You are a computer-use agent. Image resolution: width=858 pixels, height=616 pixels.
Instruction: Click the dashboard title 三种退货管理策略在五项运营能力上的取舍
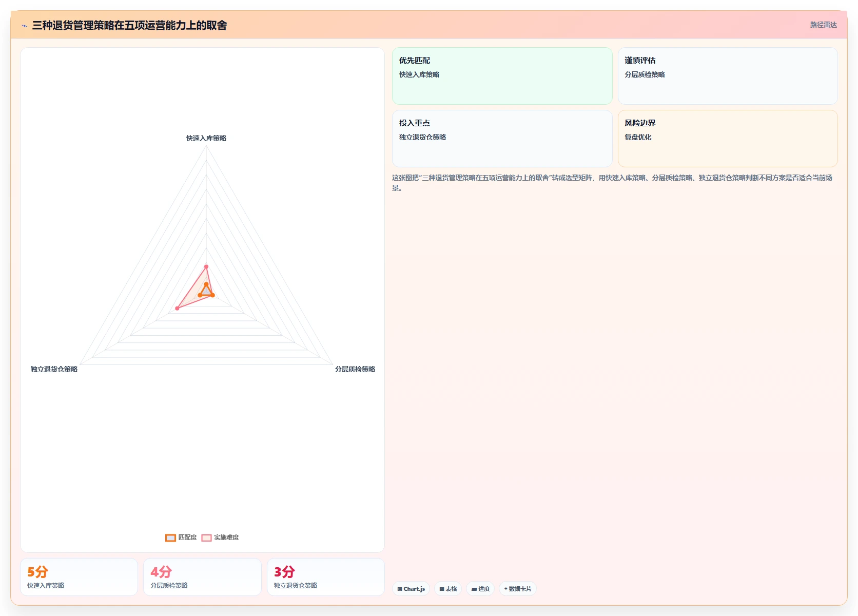(x=129, y=25)
